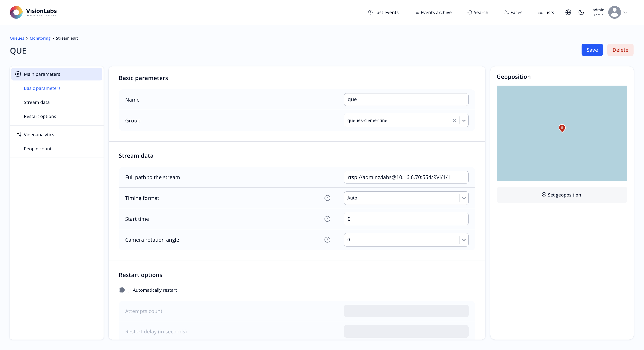The width and height of the screenshot is (644, 350).
Task: Click the Set geoposition button
Action: coord(562,195)
